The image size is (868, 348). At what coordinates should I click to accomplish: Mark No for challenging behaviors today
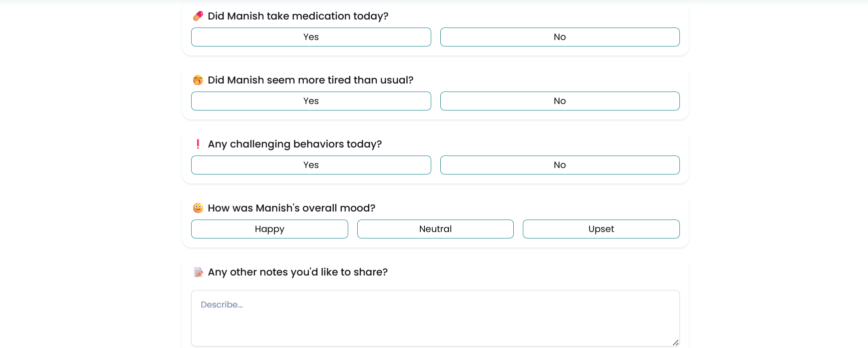(559, 165)
